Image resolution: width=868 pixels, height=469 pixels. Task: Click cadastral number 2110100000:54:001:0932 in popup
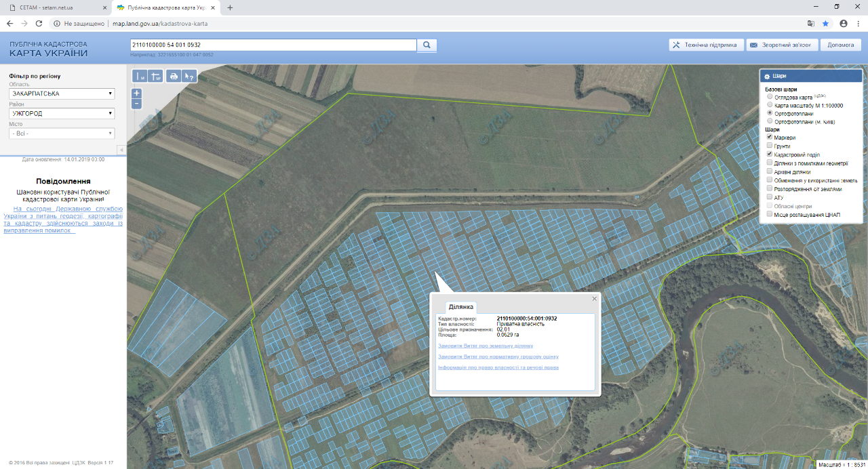point(527,319)
